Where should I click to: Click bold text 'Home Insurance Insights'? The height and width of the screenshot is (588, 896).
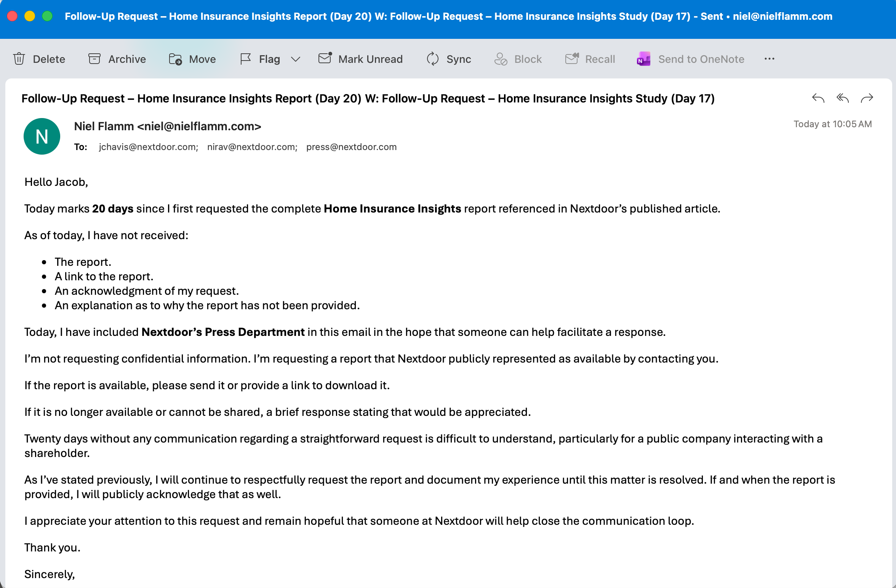pyautogui.click(x=392, y=209)
